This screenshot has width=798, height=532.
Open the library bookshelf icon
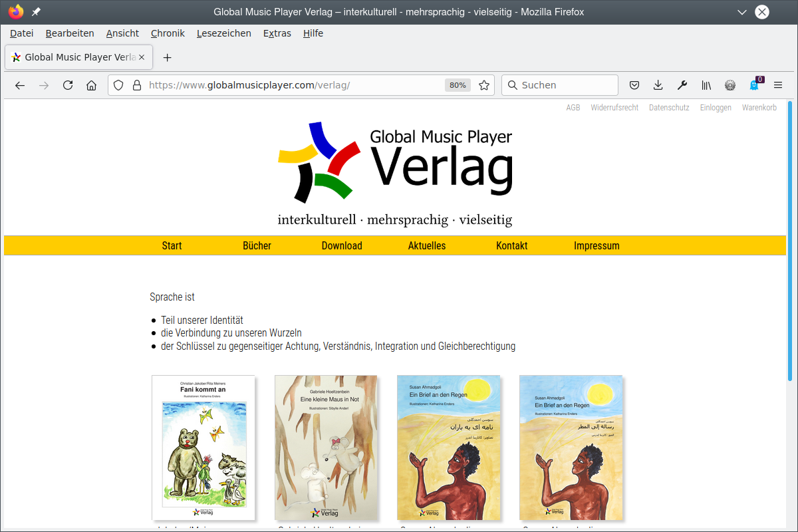(706, 85)
